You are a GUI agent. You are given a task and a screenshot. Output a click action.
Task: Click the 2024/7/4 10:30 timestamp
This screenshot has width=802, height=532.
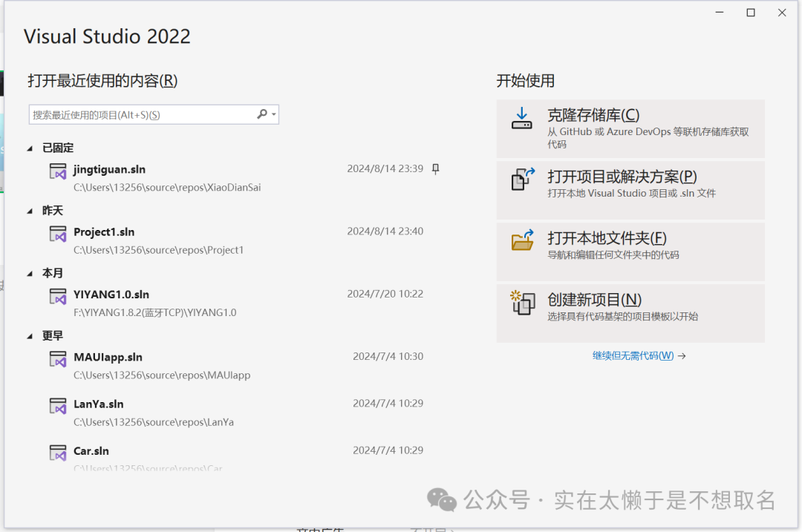point(388,356)
